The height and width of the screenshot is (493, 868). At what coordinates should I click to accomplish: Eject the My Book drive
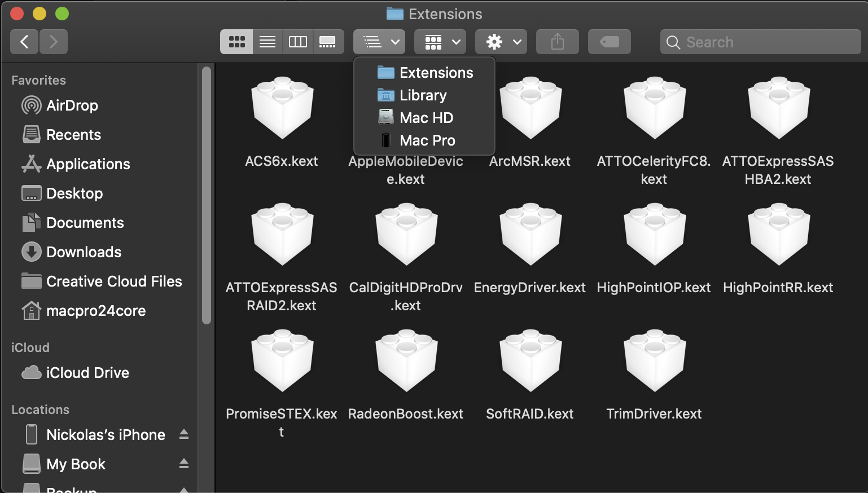click(x=184, y=464)
